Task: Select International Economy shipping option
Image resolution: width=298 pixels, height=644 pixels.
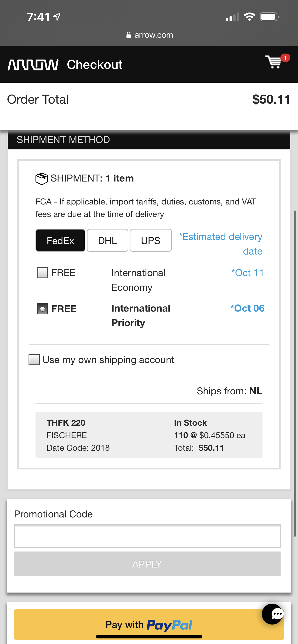Action: coord(42,272)
